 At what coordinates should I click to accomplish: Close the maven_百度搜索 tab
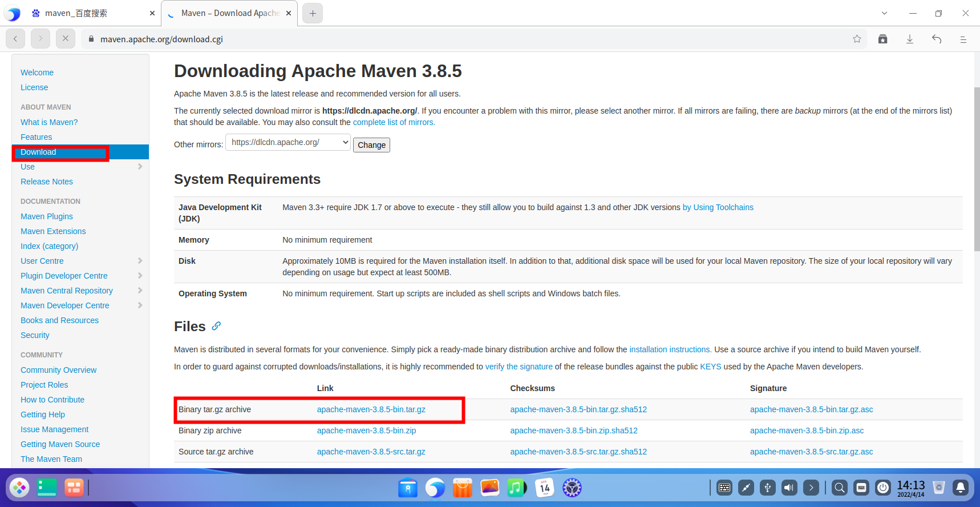point(152,13)
